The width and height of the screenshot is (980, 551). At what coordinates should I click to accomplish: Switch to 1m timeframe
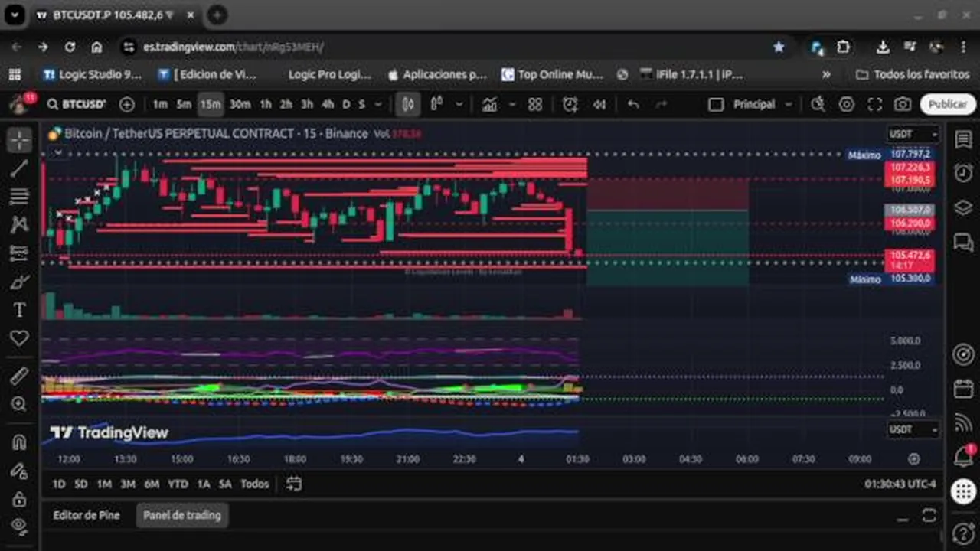(x=159, y=104)
